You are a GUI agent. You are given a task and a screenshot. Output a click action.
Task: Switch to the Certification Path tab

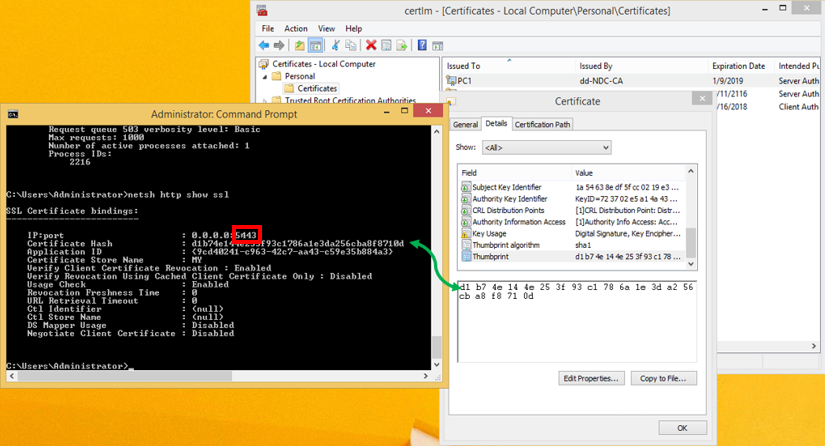(x=542, y=125)
